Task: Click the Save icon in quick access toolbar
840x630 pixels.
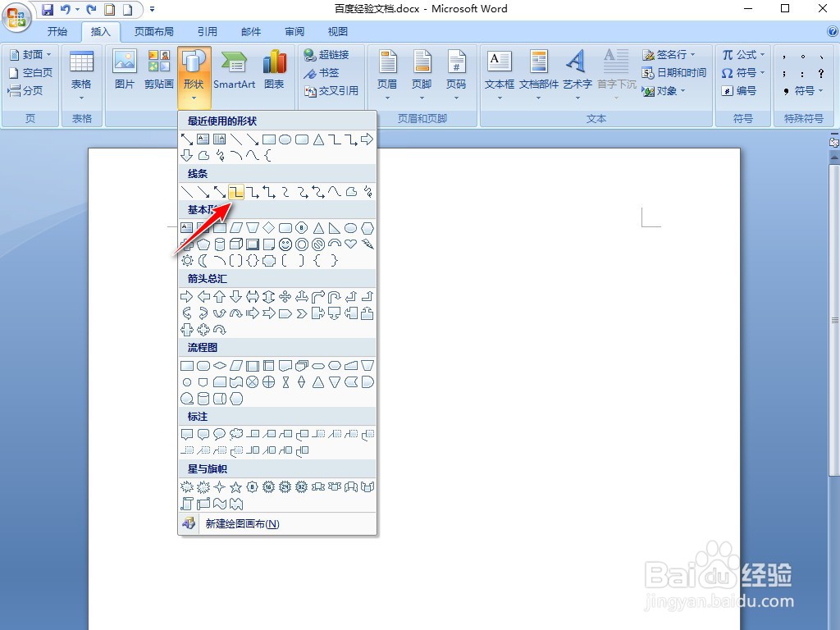Action: pos(48,9)
